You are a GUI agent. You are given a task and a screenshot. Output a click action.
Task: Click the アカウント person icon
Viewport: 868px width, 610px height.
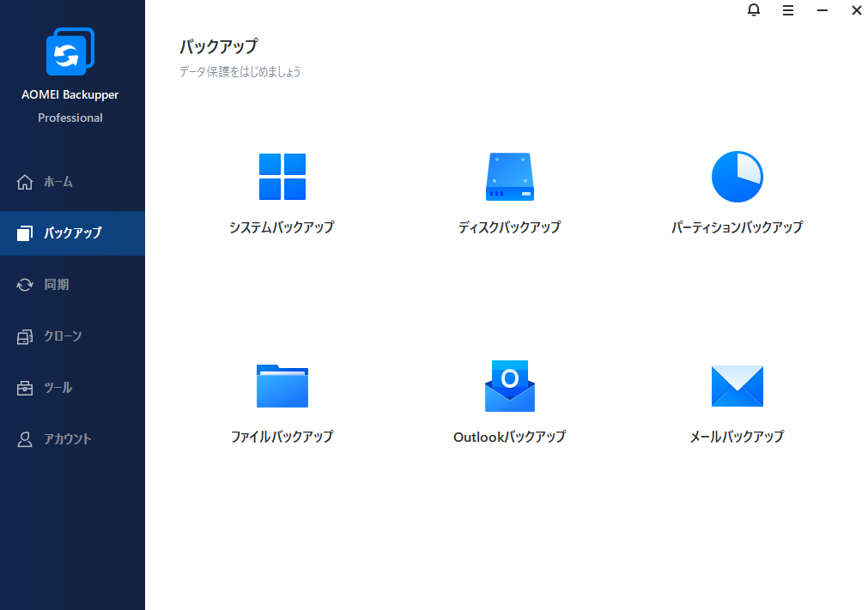(24, 439)
